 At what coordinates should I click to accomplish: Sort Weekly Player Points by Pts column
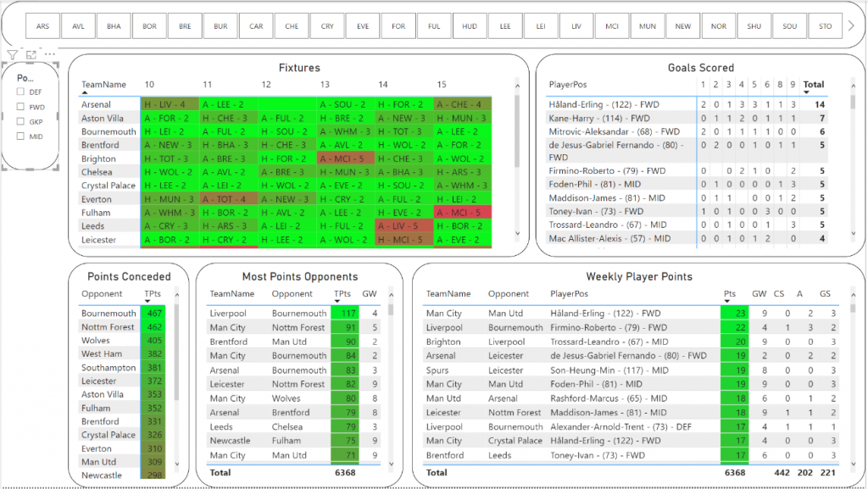(730, 294)
